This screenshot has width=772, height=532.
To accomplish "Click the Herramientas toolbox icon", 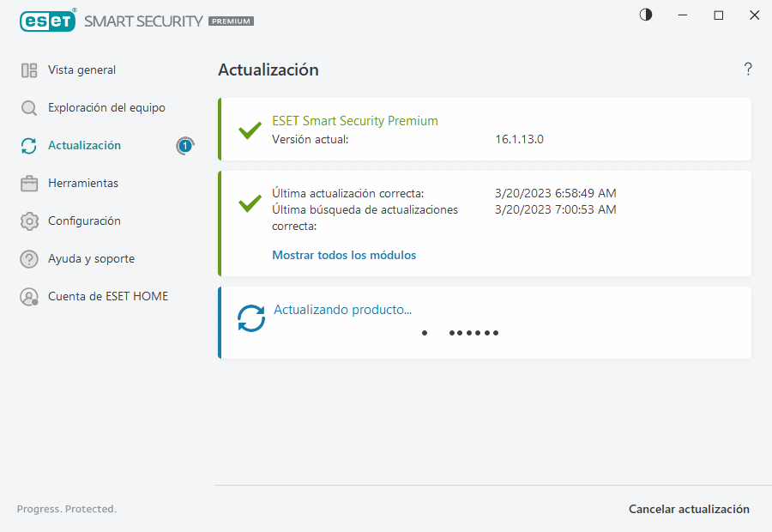I will coord(30,183).
